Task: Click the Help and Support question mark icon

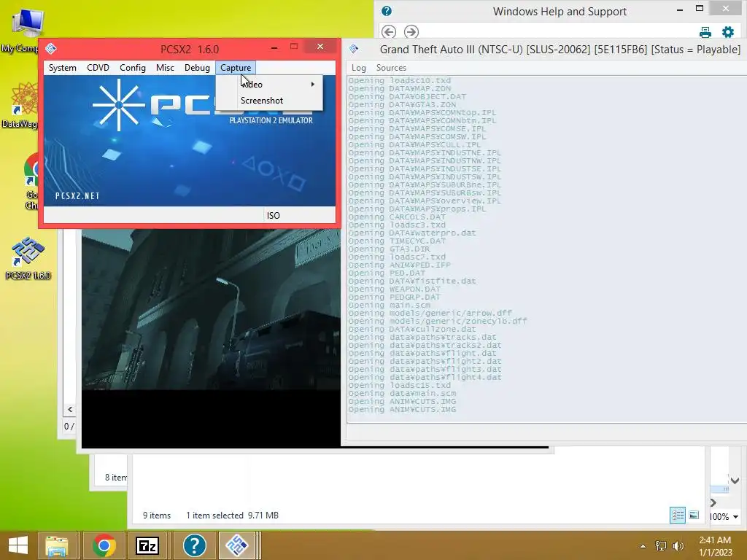Action: tap(387, 11)
